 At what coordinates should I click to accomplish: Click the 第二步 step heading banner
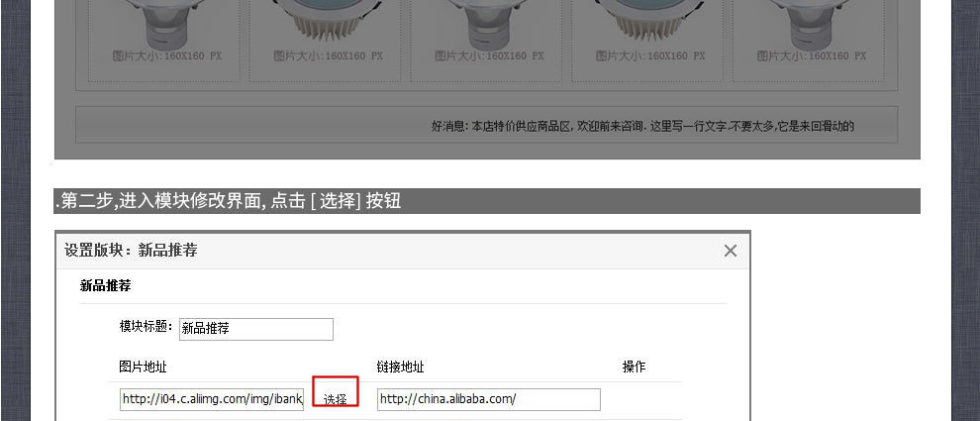[487, 201]
